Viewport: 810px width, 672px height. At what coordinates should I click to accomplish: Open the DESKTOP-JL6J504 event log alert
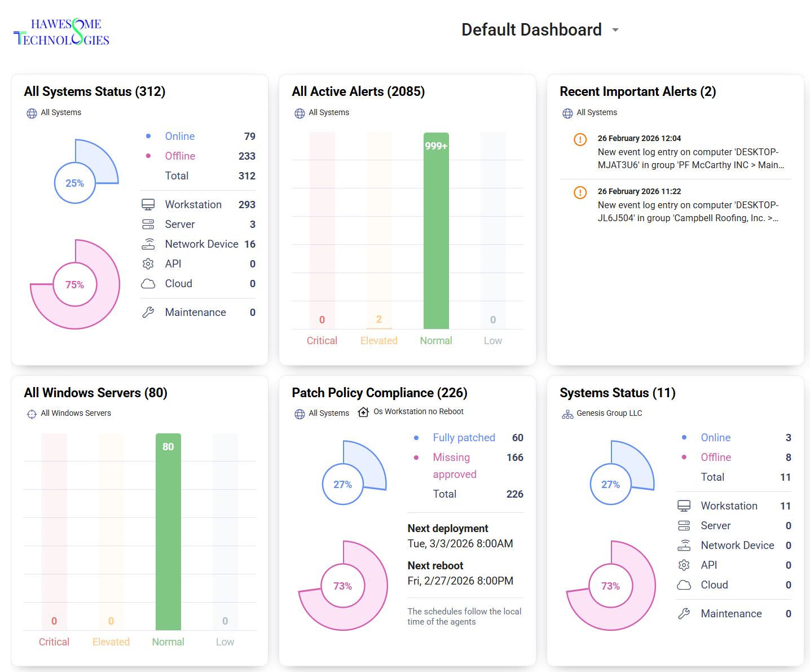tap(688, 211)
